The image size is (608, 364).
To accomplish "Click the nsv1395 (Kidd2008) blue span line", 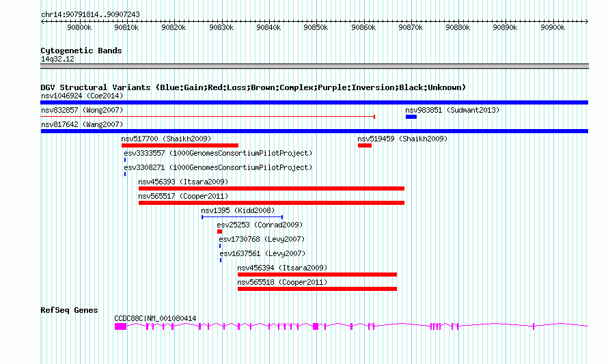I will point(242,217).
